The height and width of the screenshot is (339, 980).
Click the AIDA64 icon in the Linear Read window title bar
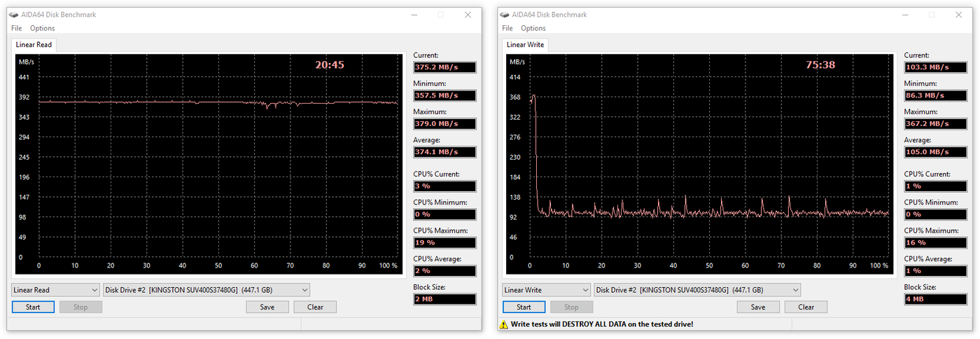16,15
